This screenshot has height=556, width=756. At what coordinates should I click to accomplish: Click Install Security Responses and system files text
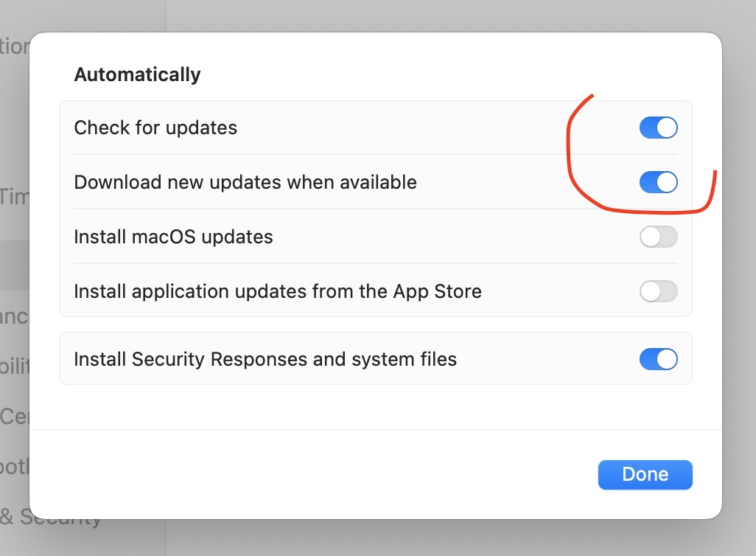(x=265, y=359)
